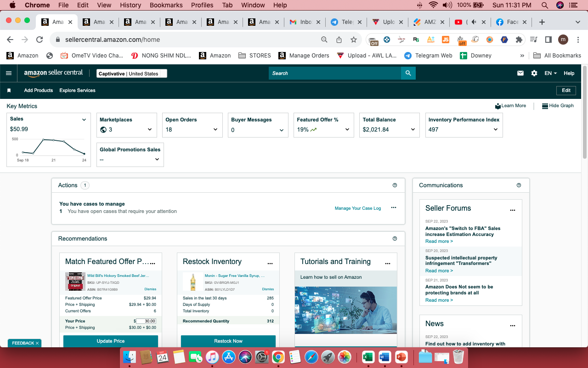Click the amazon seller central logo
Viewport: 588px width, 368px height.
(x=53, y=73)
